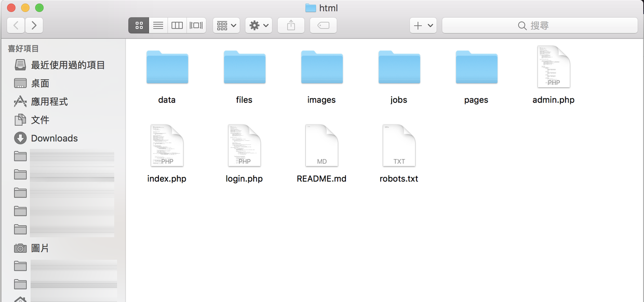This screenshot has height=302, width=644.
Task: Click the Share toolbar button
Action: (x=291, y=25)
